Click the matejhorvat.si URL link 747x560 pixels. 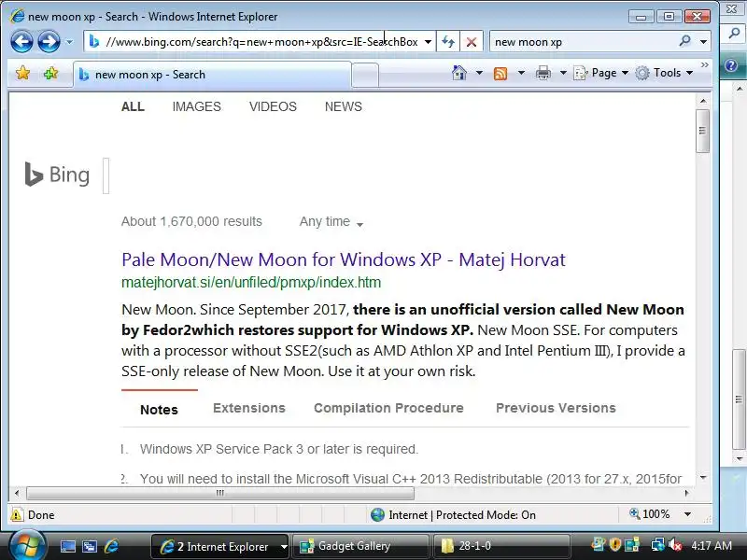(251, 283)
